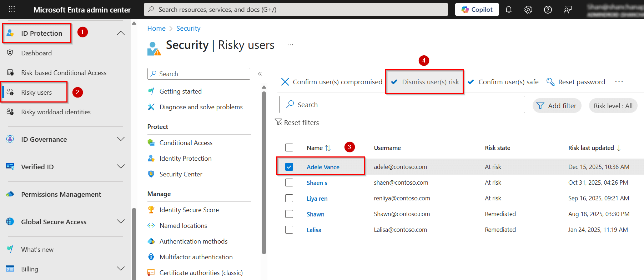Image resolution: width=644 pixels, height=280 pixels.
Task: Open Dashboard under ID Protection
Action: click(x=36, y=53)
